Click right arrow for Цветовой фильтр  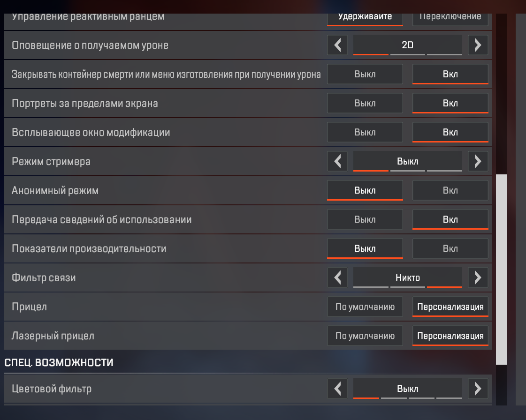pos(478,389)
